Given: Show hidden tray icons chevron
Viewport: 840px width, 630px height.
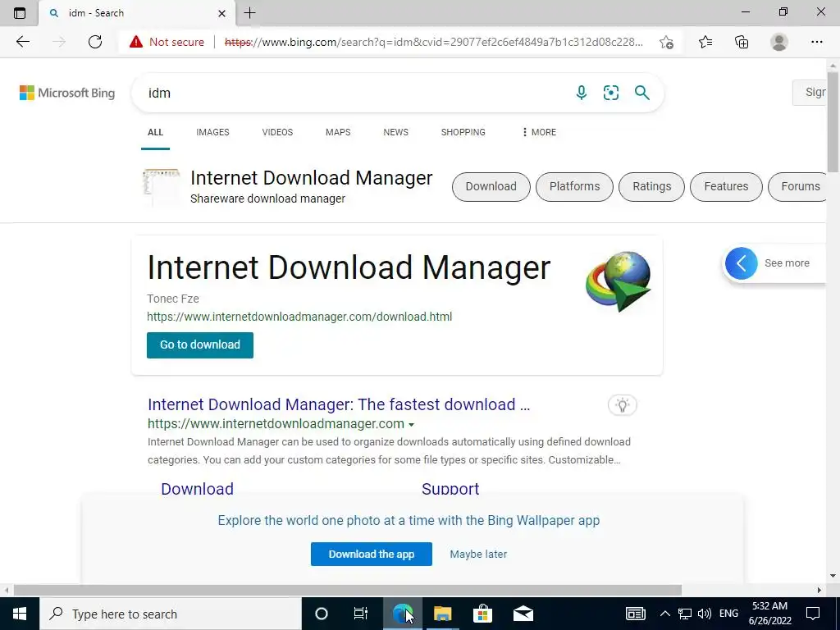Looking at the screenshot, I should (x=664, y=614).
